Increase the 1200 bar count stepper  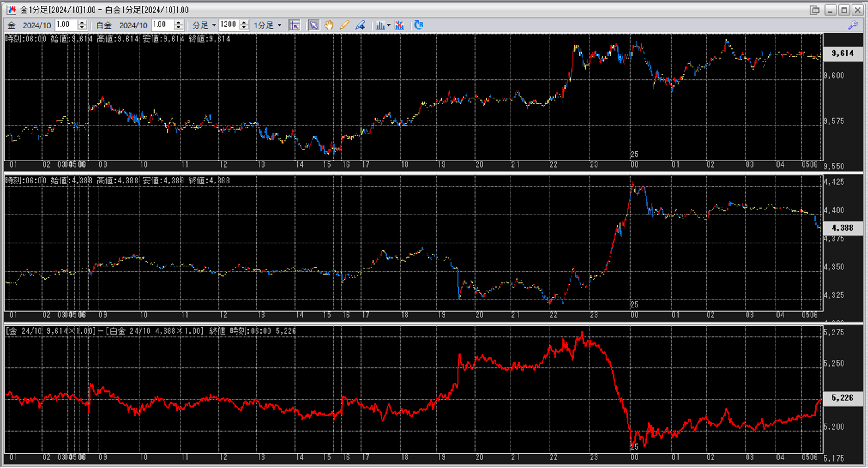coord(244,22)
